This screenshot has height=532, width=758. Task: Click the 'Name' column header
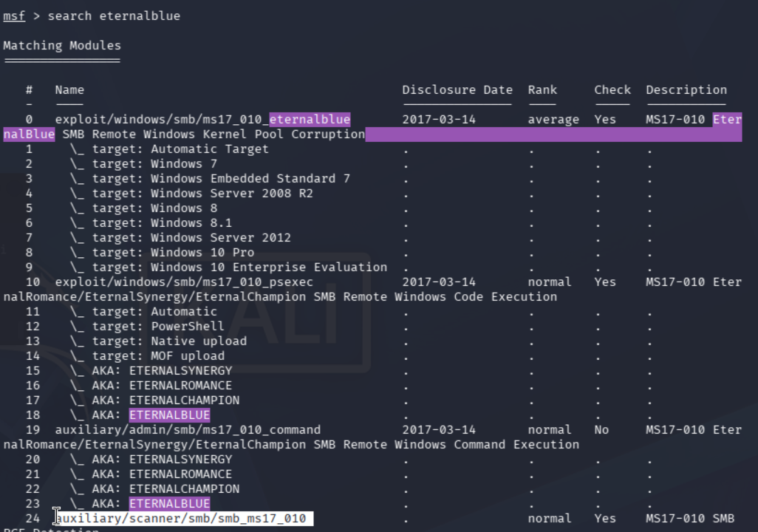pos(69,90)
